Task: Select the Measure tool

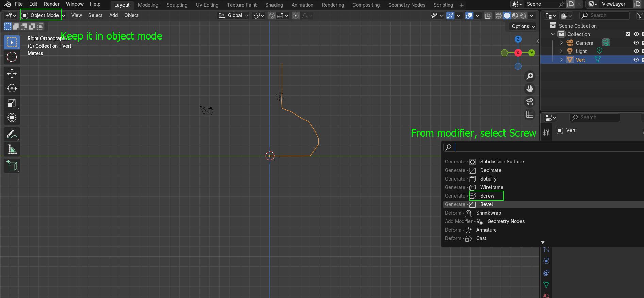Action: [12, 149]
